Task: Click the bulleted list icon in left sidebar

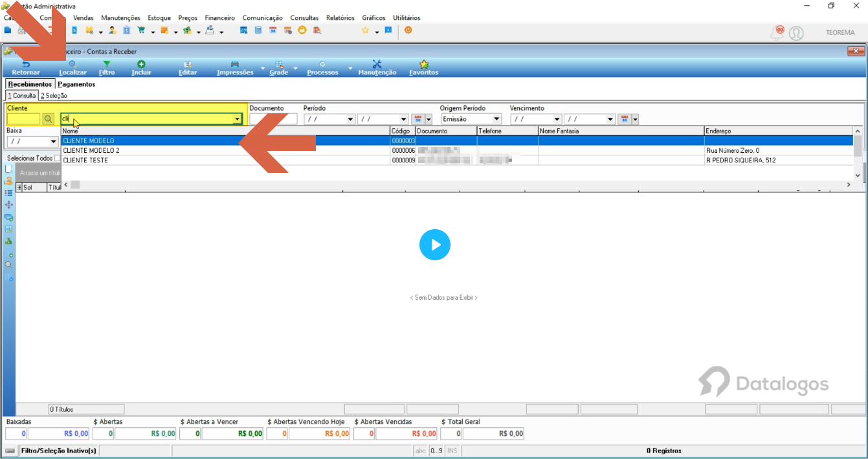Action: click(8, 193)
